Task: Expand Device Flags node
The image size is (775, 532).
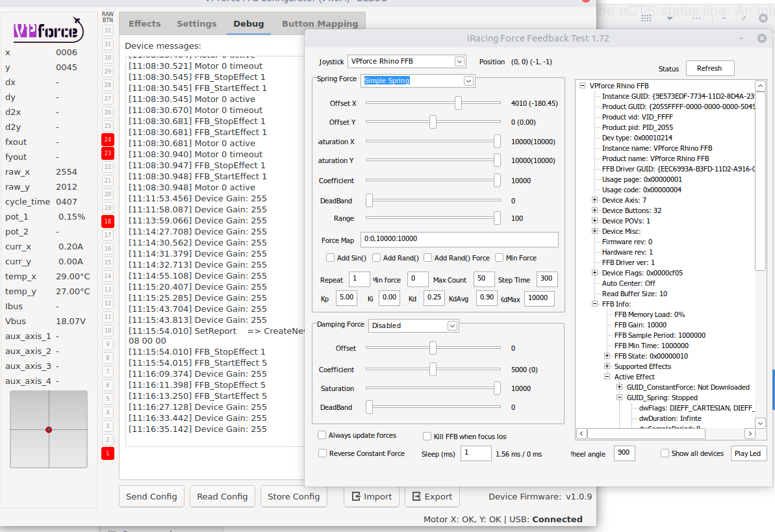Action: click(x=594, y=272)
